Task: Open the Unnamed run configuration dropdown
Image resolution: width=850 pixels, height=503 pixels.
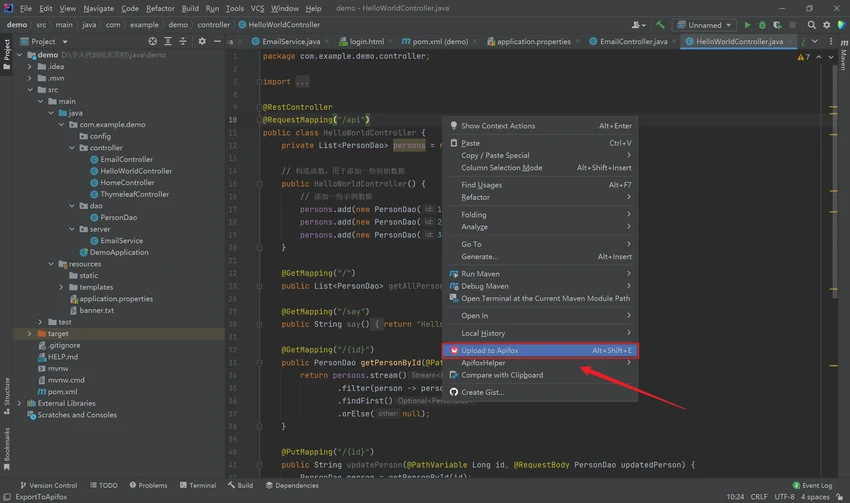Action: point(705,25)
